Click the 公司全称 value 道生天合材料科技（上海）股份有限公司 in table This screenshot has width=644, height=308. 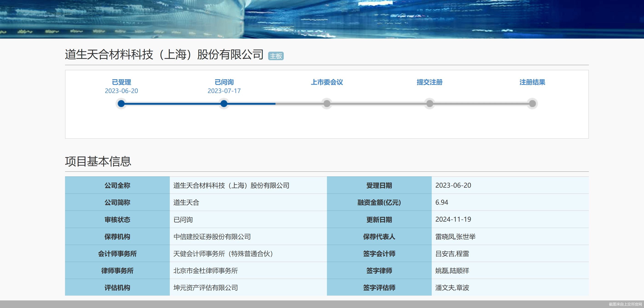point(231,185)
